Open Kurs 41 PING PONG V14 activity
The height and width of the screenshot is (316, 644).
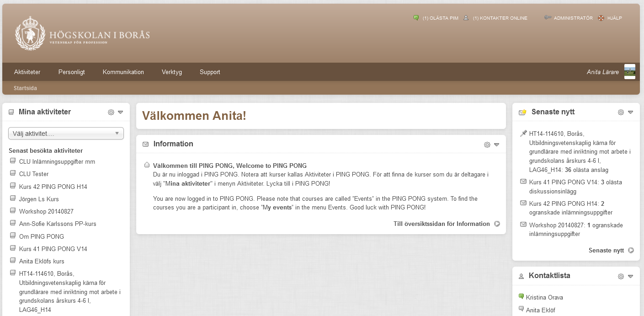[53, 249]
